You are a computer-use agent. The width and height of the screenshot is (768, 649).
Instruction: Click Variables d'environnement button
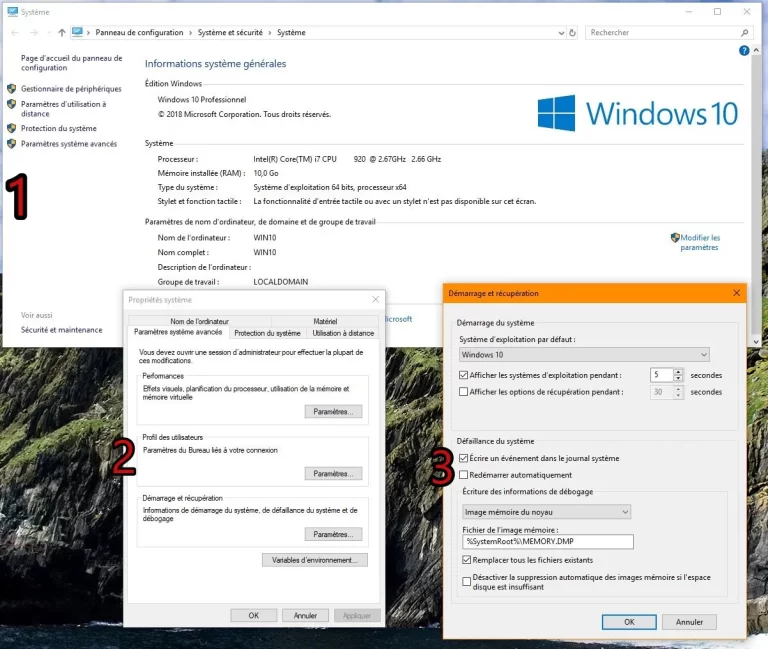(x=314, y=560)
